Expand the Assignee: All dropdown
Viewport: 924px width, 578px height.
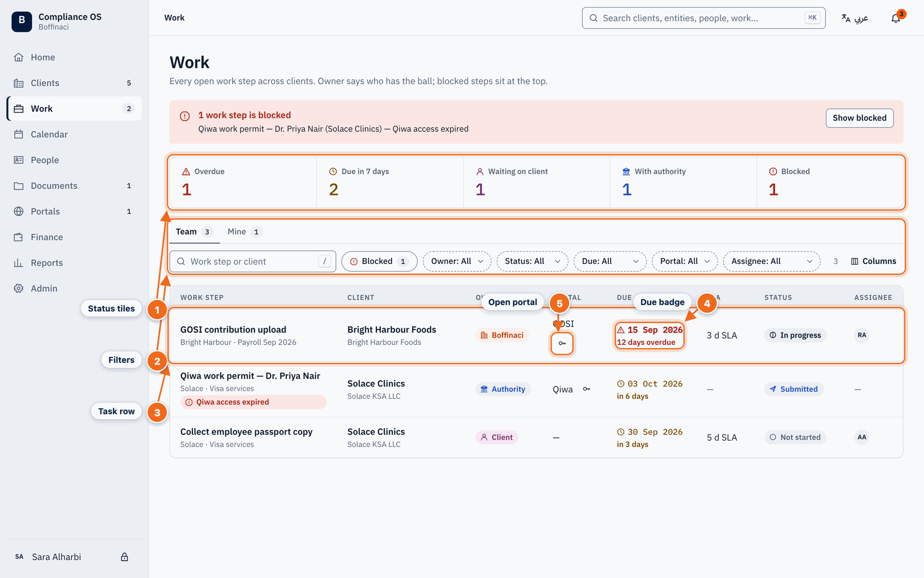tap(772, 261)
